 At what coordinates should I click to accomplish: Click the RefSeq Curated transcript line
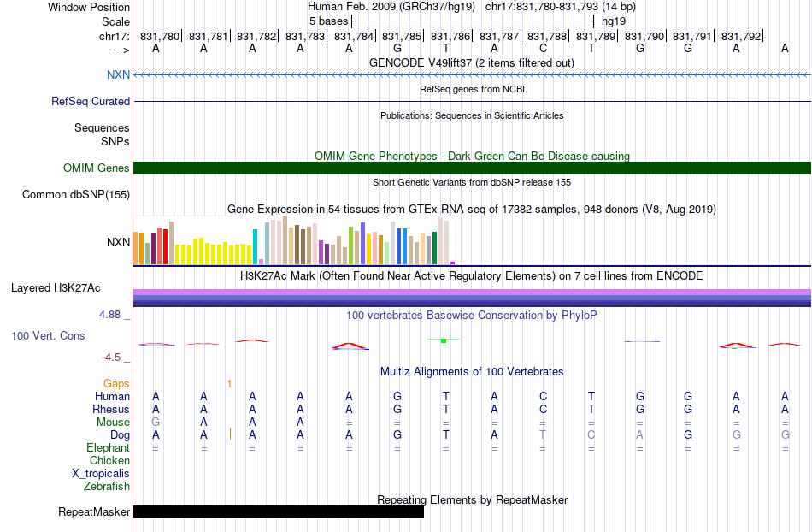click(473, 102)
